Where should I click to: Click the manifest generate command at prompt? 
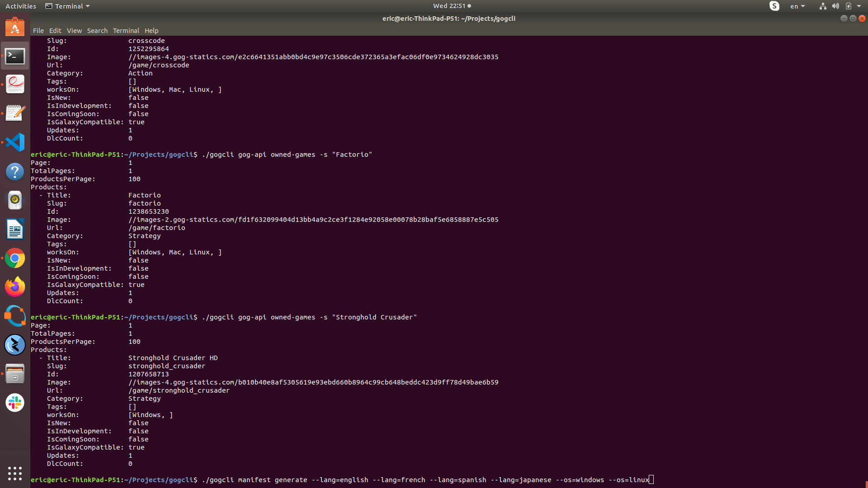coord(425,480)
